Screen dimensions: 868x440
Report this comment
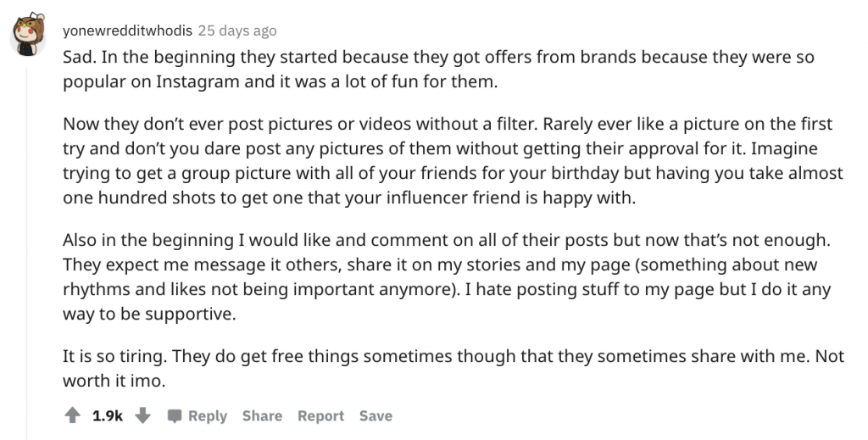click(320, 415)
